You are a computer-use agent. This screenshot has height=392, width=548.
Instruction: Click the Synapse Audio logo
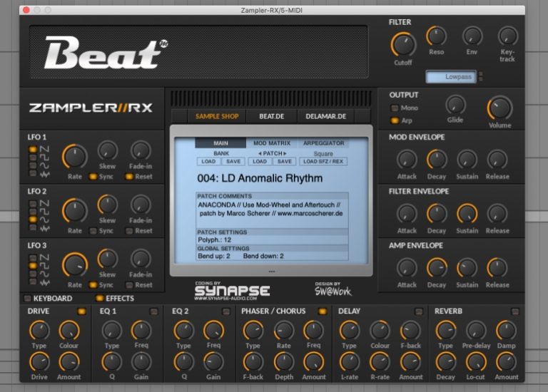232,291
